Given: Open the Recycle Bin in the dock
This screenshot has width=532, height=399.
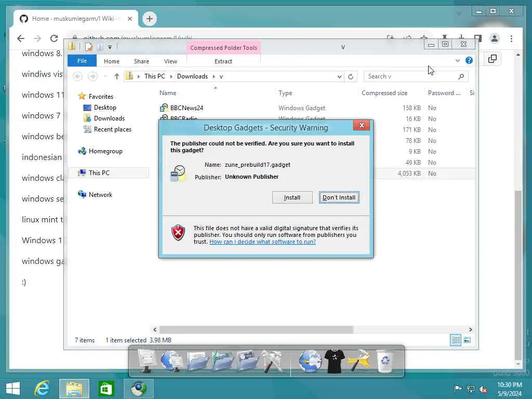Looking at the screenshot, I should [385, 362].
